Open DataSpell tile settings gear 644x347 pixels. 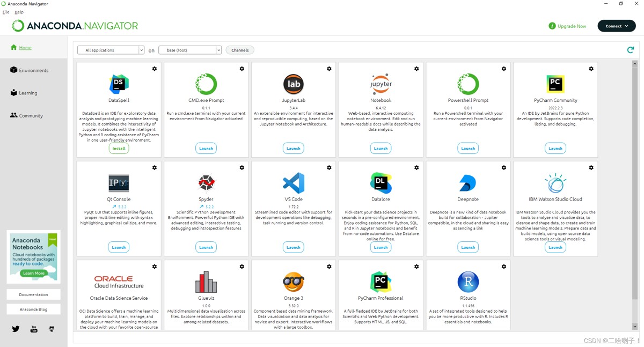(155, 69)
